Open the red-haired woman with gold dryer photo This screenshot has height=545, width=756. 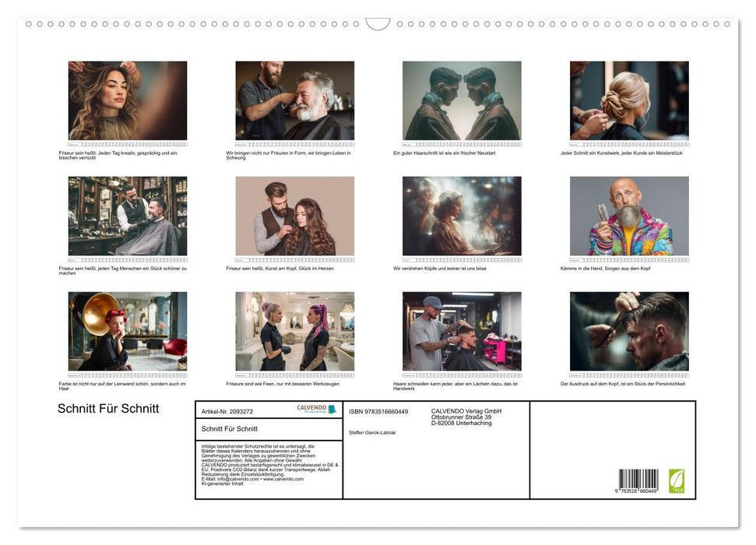[128, 331]
